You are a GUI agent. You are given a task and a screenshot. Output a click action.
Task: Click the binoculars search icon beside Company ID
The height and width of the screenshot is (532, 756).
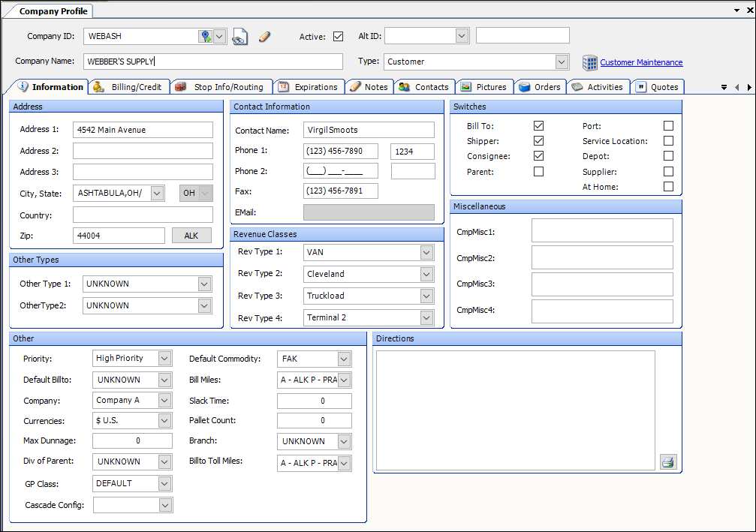pos(239,37)
